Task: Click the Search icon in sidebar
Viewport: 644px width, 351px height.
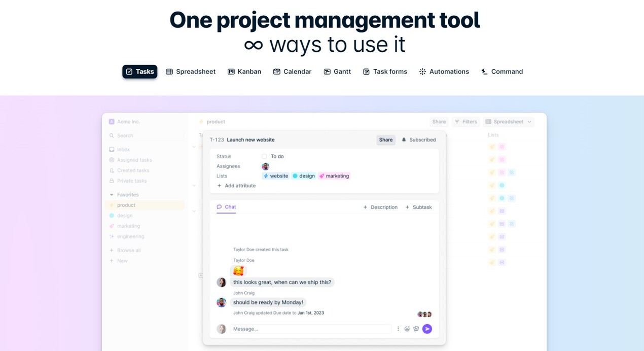Action: pyautogui.click(x=112, y=136)
